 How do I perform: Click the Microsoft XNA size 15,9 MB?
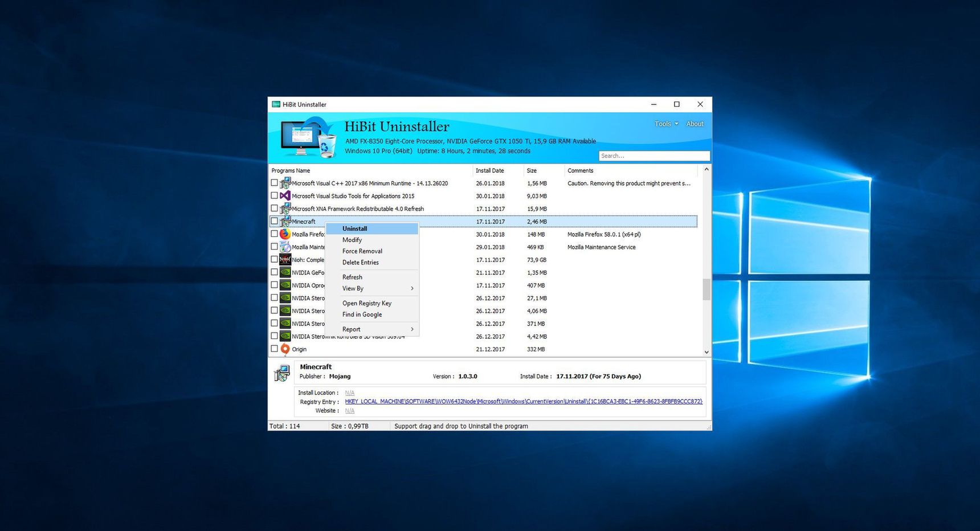(x=537, y=209)
